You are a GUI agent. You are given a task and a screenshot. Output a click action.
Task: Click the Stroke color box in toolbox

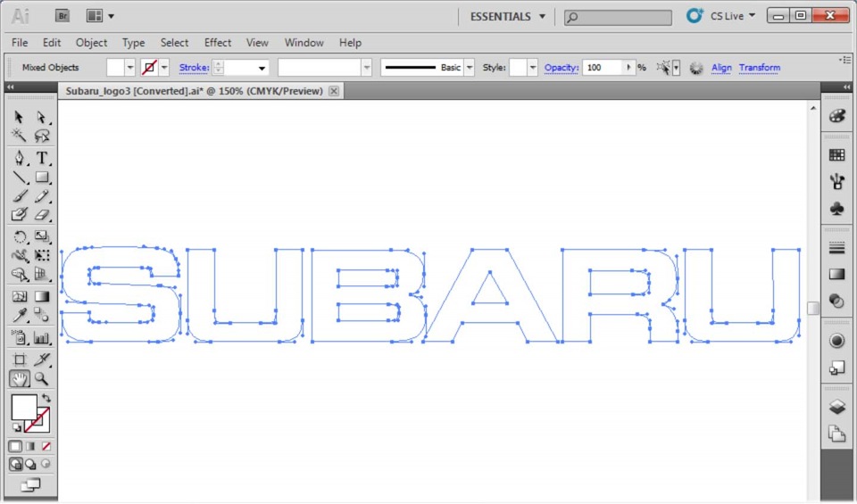click(37, 420)
